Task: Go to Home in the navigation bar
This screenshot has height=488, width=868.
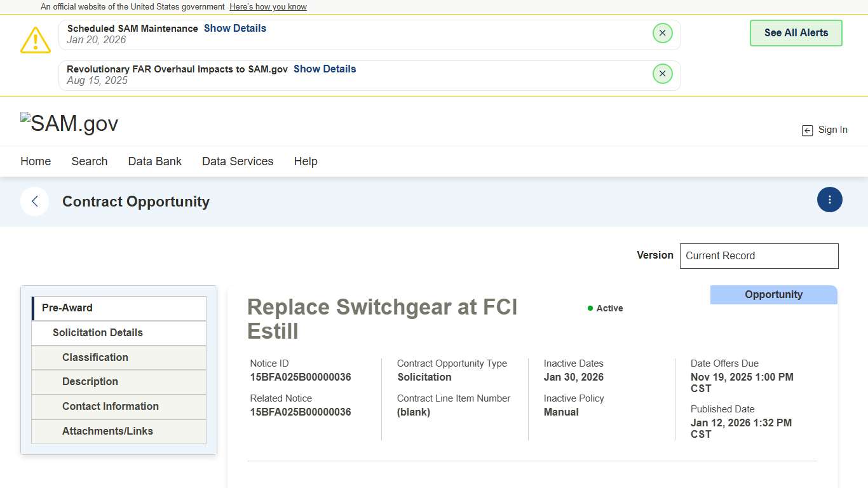Action: [36, 161]
